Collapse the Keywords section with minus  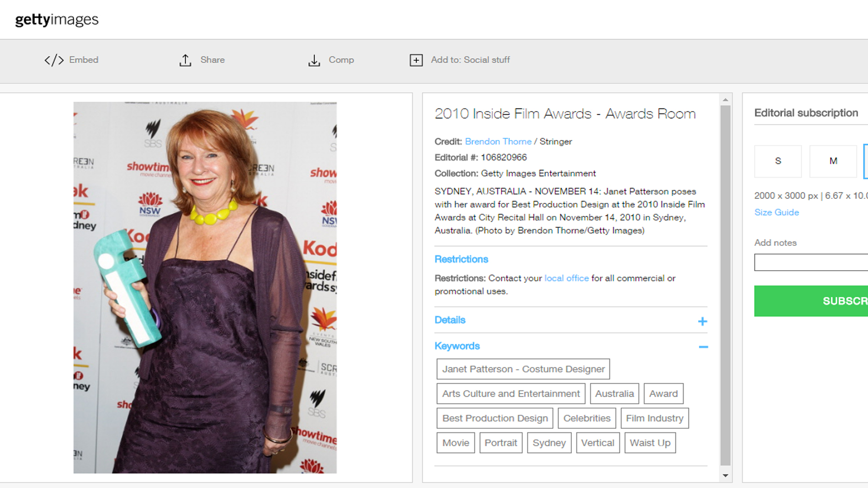[x=703, y=347]
